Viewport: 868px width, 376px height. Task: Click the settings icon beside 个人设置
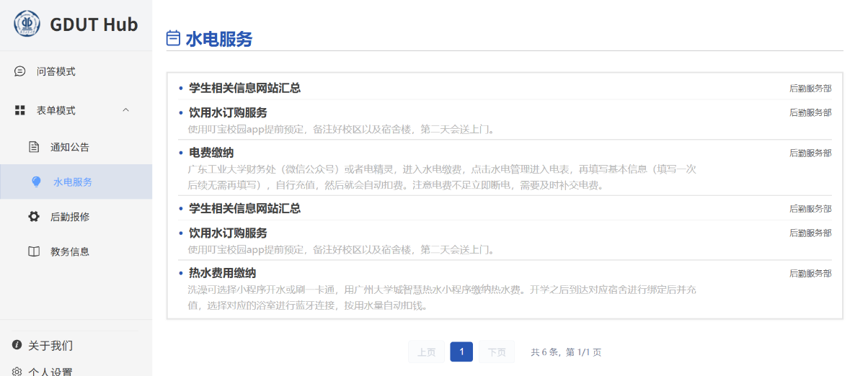[17, 371]
